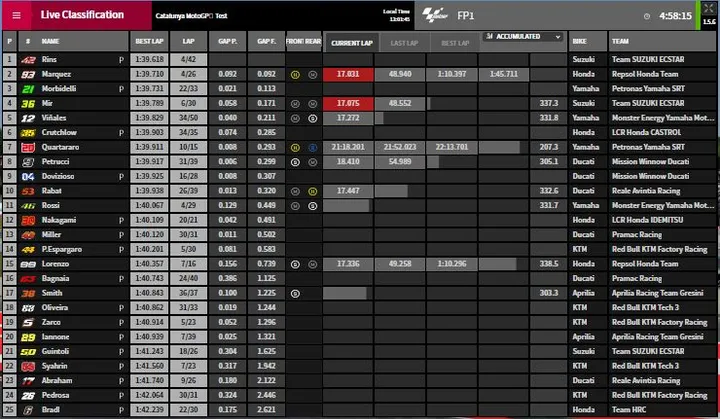This screenshot has width=720, height=419.
Task: Click session time remaining 4:58:15
Action: (675, 16)
